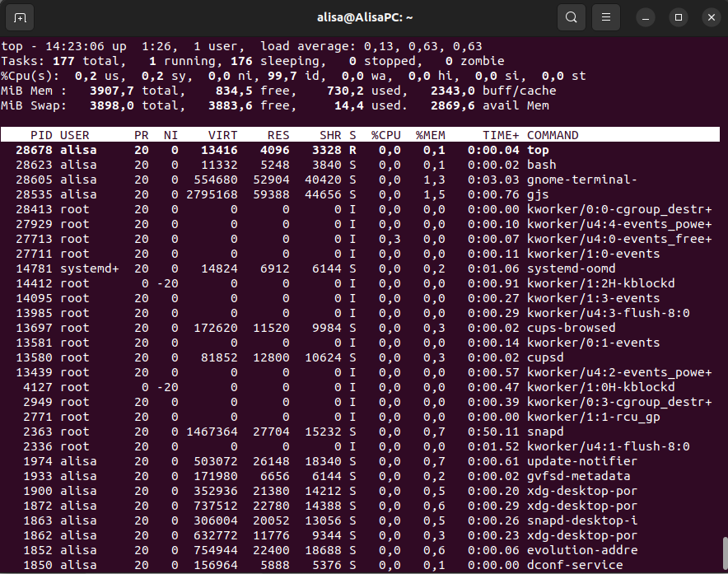Image resolution: width=728 pixels, height=574 pixels.
Task: Select PID 28678 of top process
Action: coord(34,150)
